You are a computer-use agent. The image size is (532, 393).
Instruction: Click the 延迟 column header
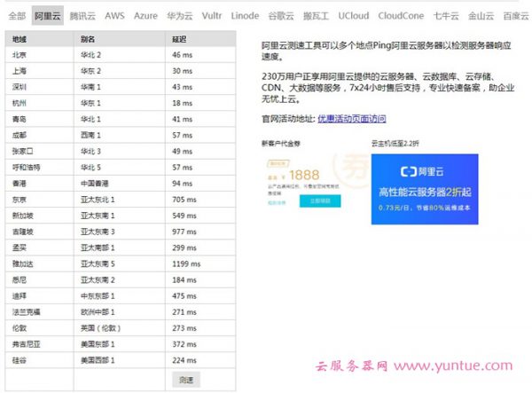(x=180, y=40)
